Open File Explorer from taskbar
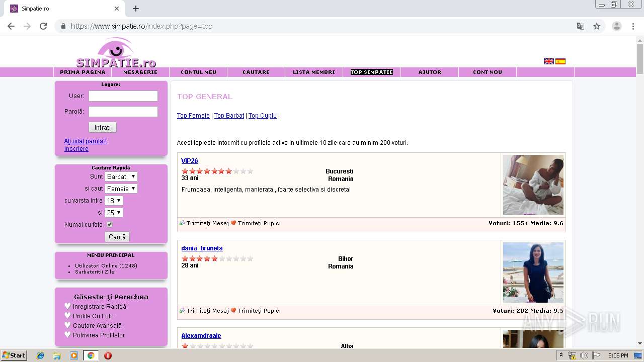644x362 pixels. point(57,355)
